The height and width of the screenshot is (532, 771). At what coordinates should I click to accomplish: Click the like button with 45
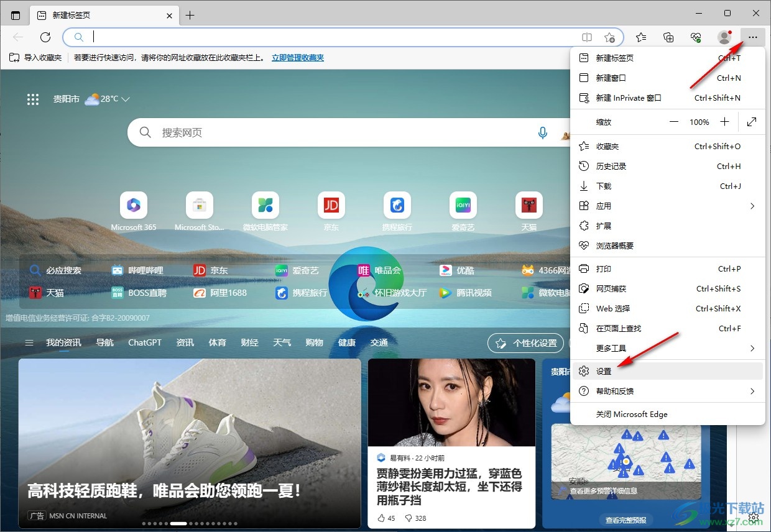(x=386, y=518)
